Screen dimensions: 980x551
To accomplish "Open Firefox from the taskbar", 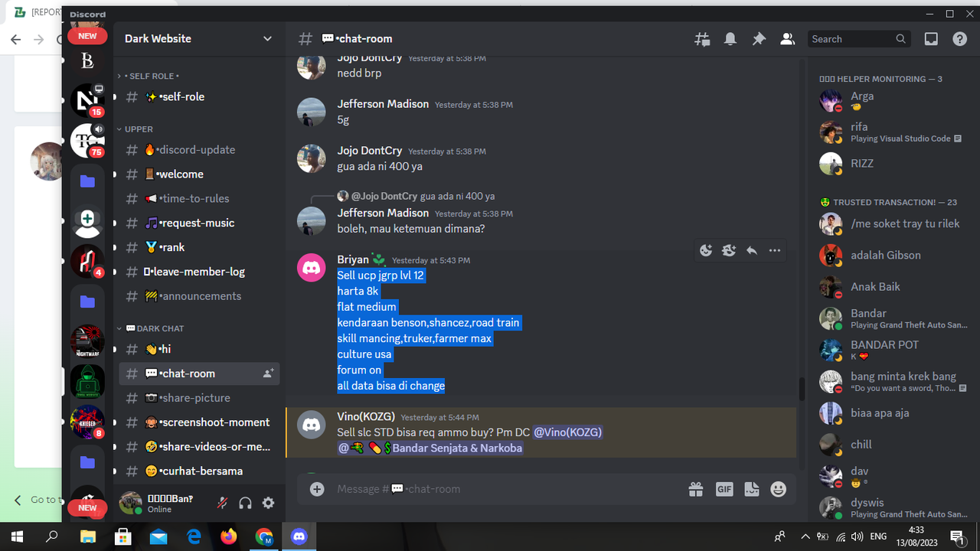I will pyautogui.click(x=229, y=536).
